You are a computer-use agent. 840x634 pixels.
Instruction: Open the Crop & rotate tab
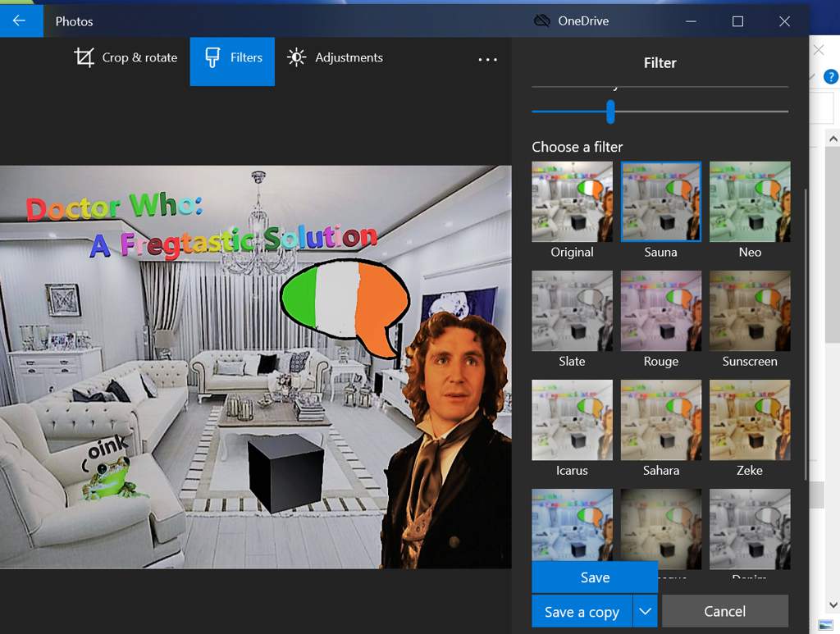point(126,57)
